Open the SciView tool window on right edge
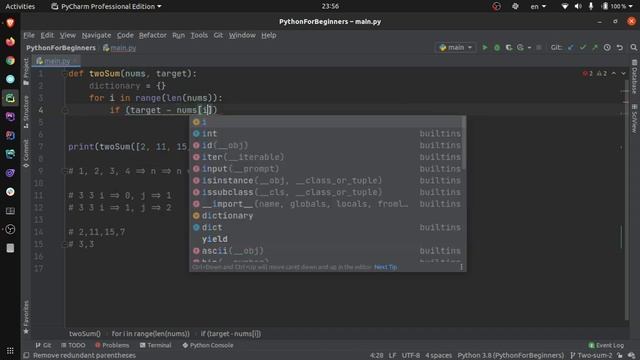 click(x=634, y=118)
